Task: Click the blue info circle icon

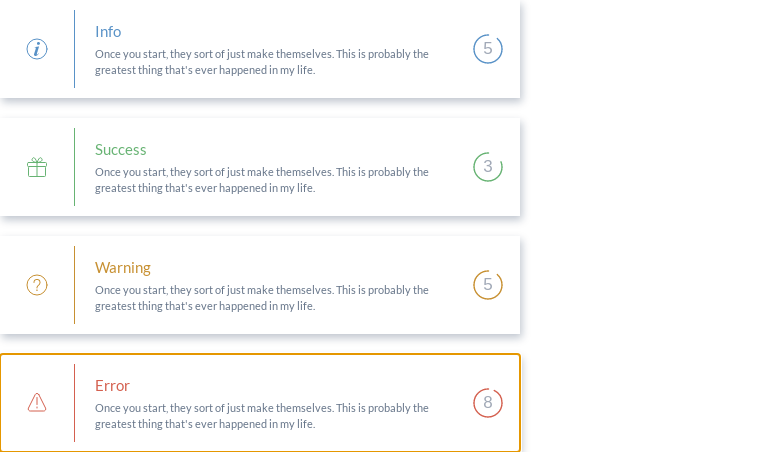Action: 37,49
